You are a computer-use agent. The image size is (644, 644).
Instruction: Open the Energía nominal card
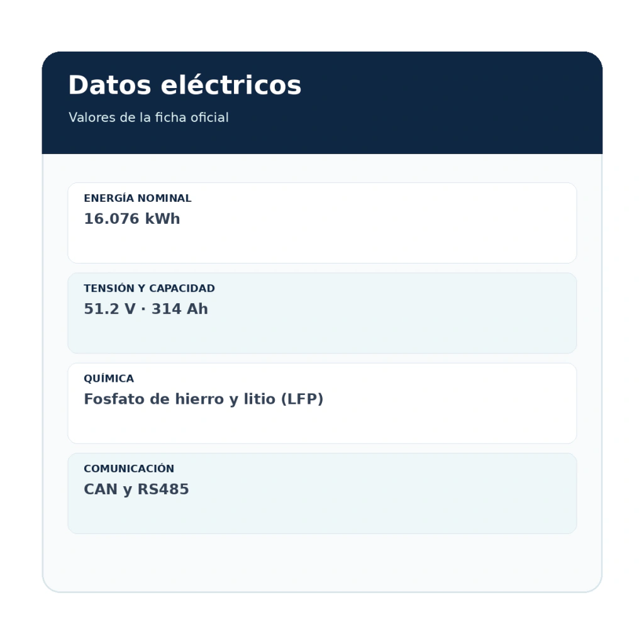(322, 223)
